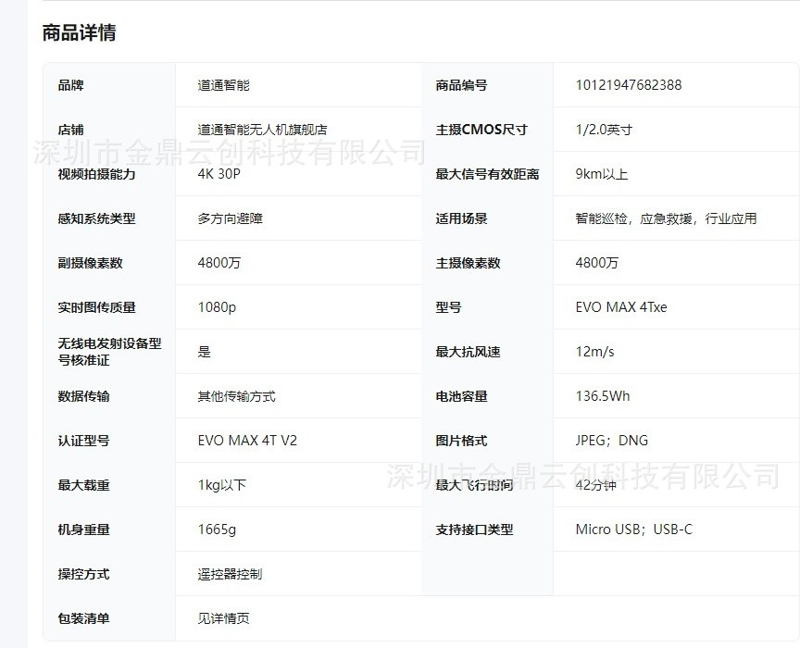
Task: Select the 图片格式 label
Action: coord(461,441)
